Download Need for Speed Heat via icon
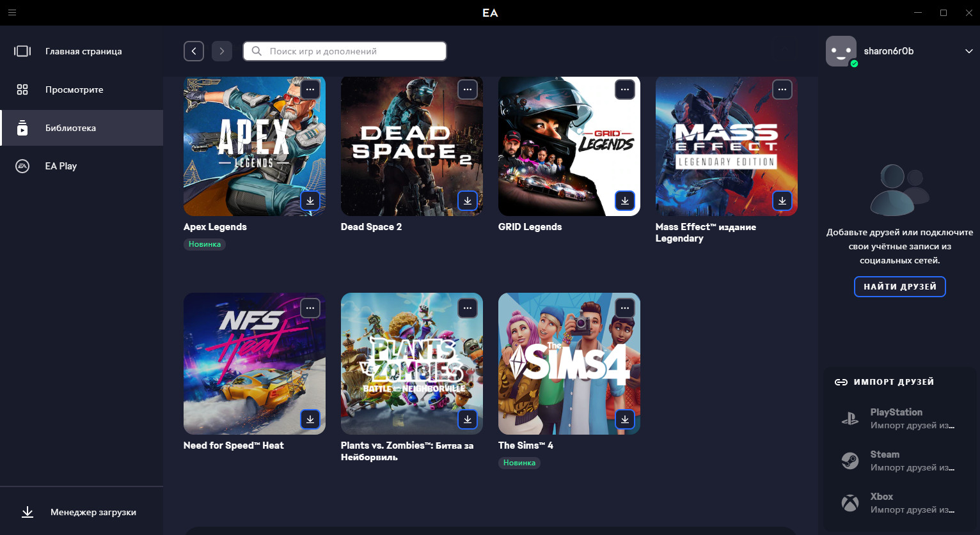This screenshot has height=535, width=980. point(310,419)
